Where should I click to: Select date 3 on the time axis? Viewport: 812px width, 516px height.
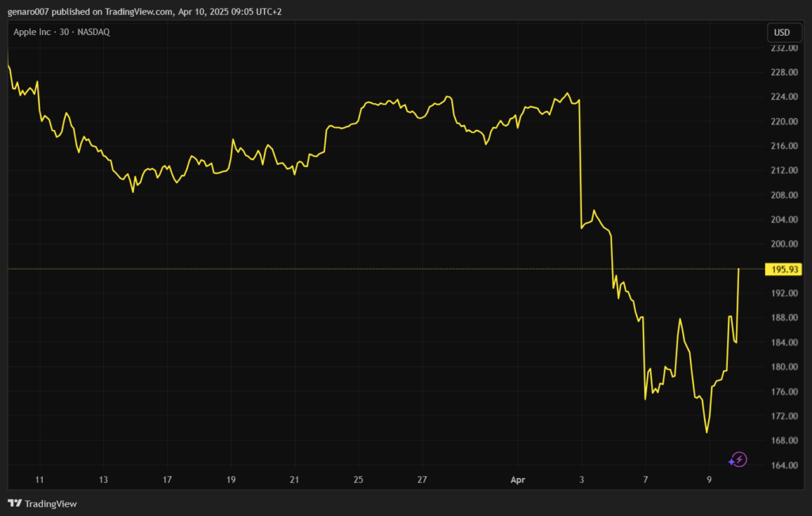(x=581, y=480)
